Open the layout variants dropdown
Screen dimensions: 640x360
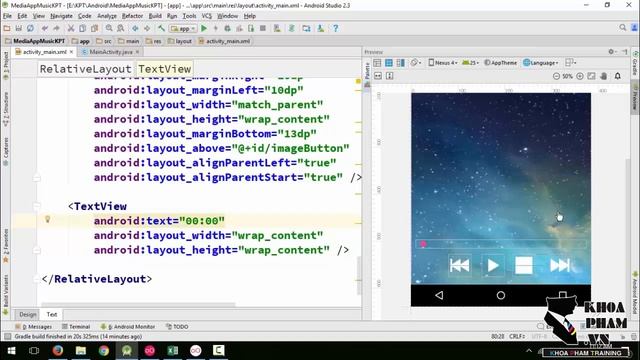[571, 63]
